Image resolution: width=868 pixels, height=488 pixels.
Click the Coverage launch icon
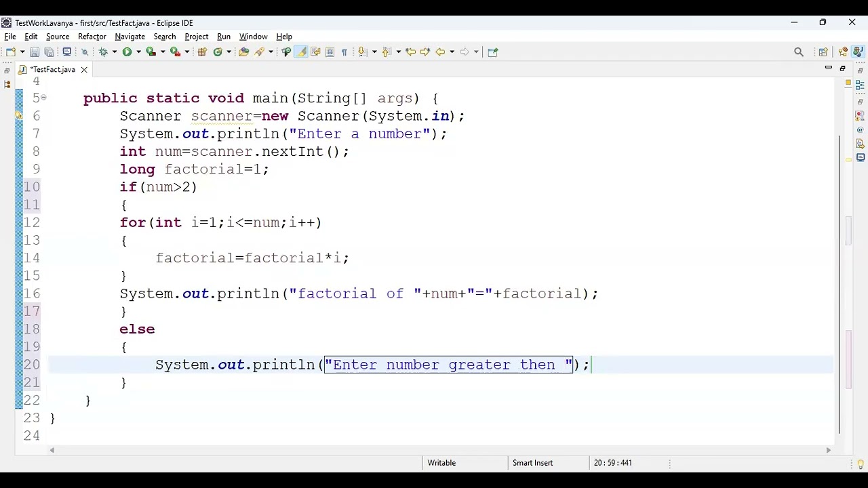151,52
